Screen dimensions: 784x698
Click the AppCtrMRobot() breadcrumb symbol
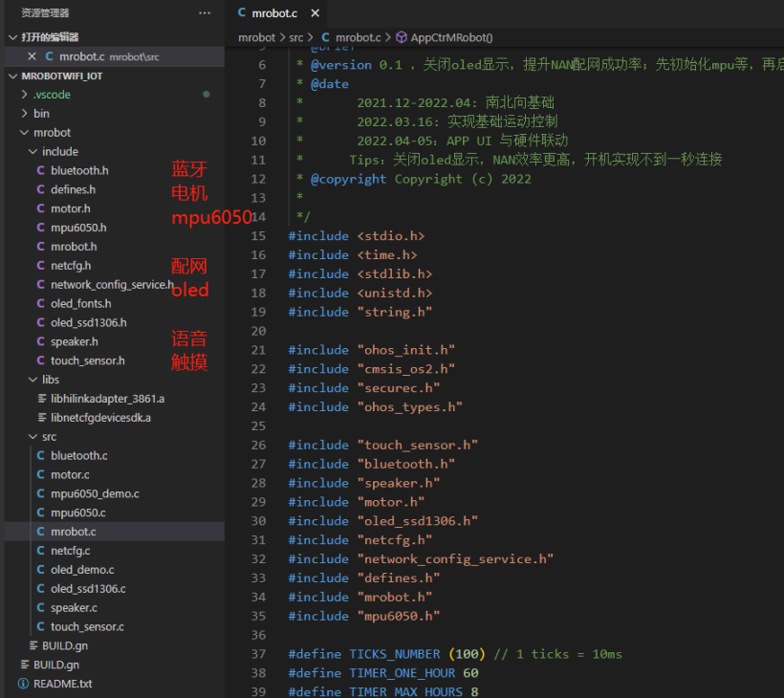[x=451, y=37]
